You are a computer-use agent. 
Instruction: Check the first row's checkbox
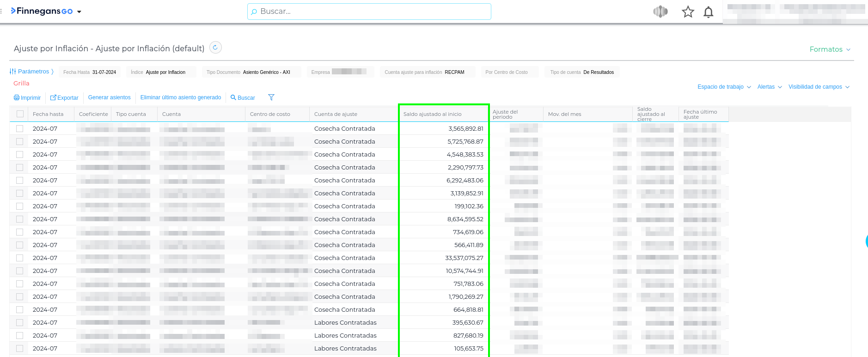pos(20,129)
